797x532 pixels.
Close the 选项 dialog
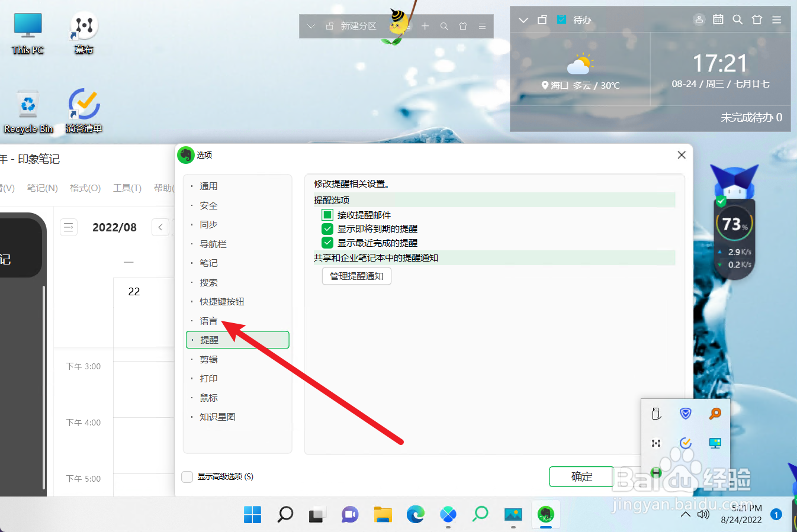click(x=682, y=154)
